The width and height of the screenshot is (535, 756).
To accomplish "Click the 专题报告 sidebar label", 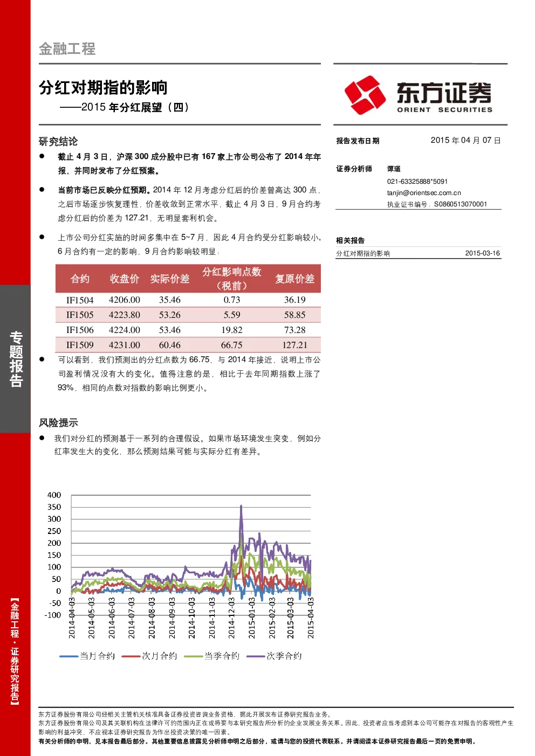I will pos(16,359).
